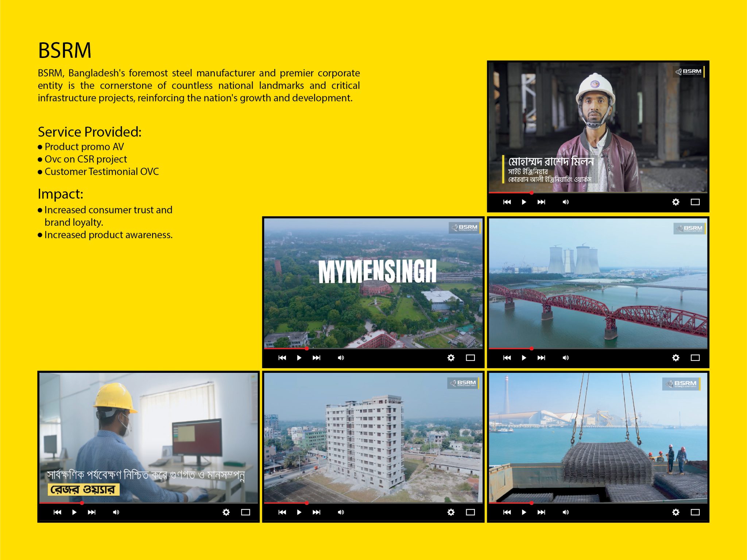Skip back in the crane steel mesh video
The width and height of the screenshot is (747, 560).
pos(507,512)
